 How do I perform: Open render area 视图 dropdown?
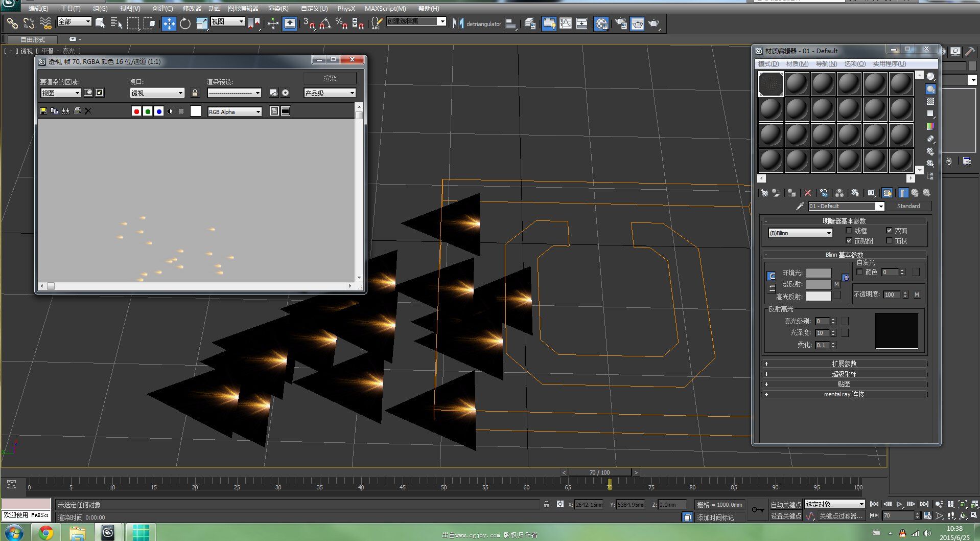[x=61, y=93]
